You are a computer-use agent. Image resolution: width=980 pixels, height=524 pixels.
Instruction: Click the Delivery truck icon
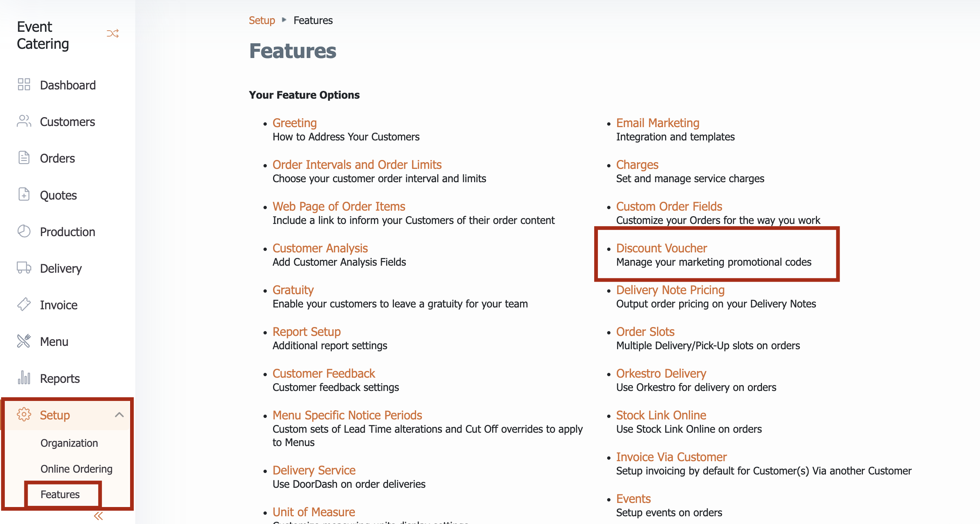click(24, 268)
